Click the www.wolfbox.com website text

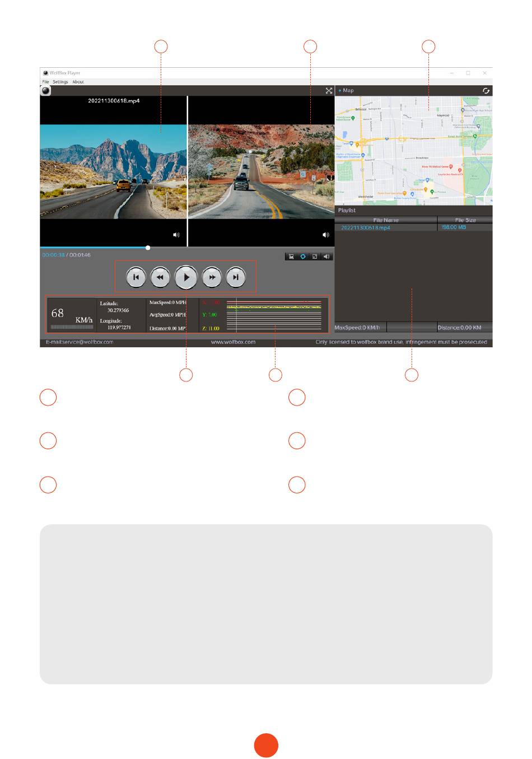233,342
